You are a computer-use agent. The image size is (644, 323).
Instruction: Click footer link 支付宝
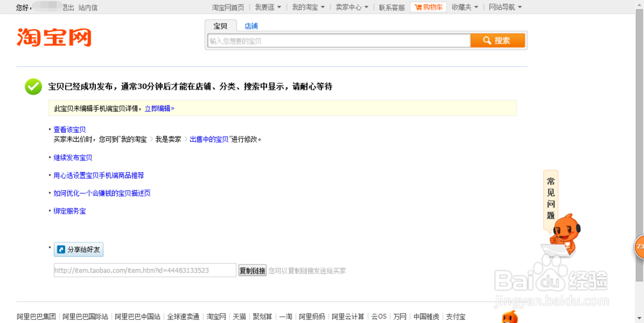coord(456,317)
